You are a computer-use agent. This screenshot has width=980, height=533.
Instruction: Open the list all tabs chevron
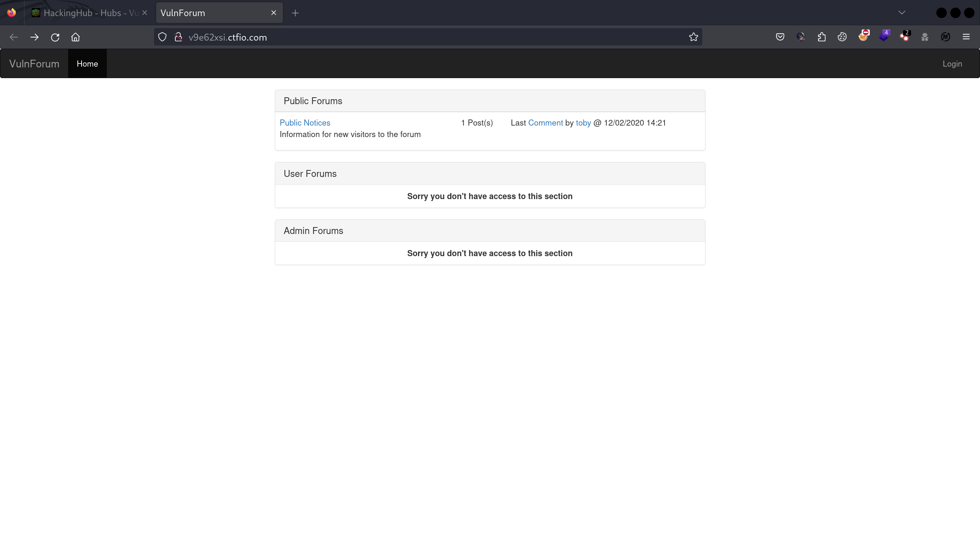point(902,13)
